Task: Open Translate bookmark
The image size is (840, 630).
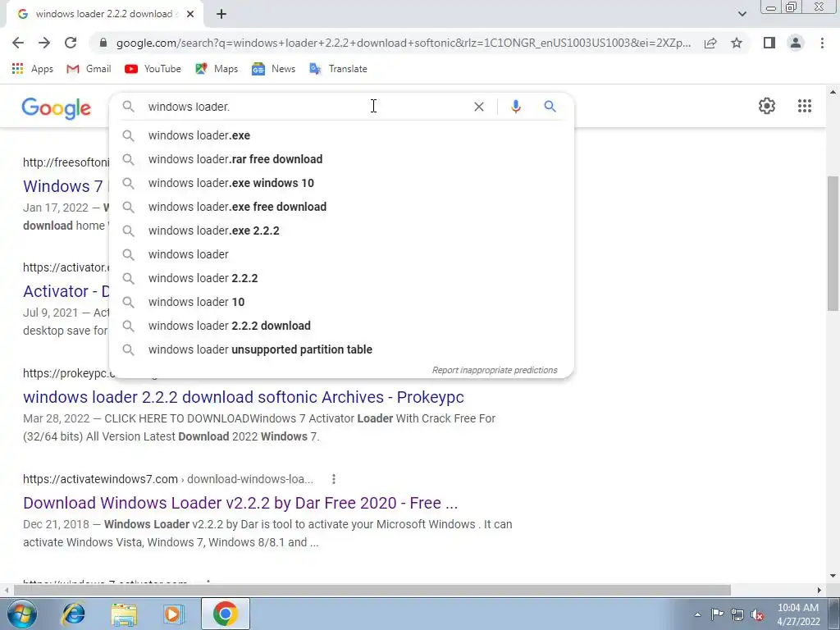Action: pyautogui.click(x=338, y=69)
